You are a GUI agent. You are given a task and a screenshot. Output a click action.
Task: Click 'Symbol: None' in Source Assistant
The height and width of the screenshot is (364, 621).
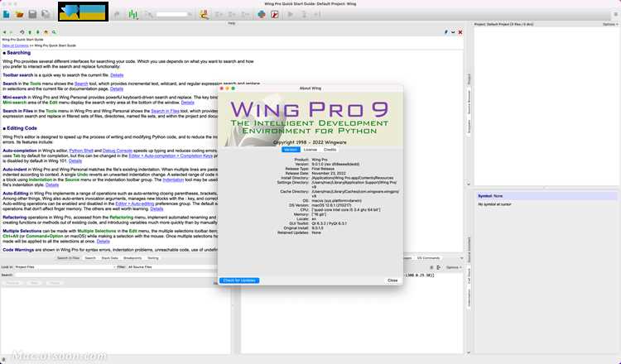pyautogui.click(x=490, y=196)
